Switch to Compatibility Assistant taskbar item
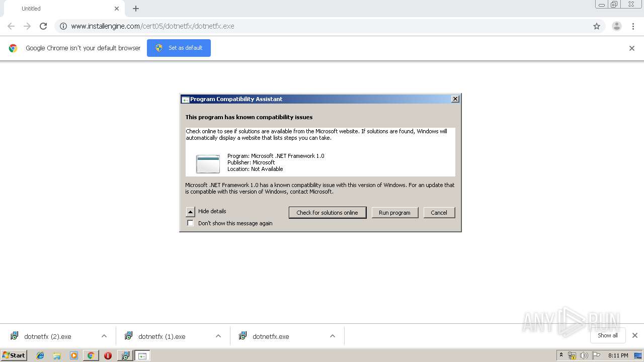 click(x=142, y=355)
